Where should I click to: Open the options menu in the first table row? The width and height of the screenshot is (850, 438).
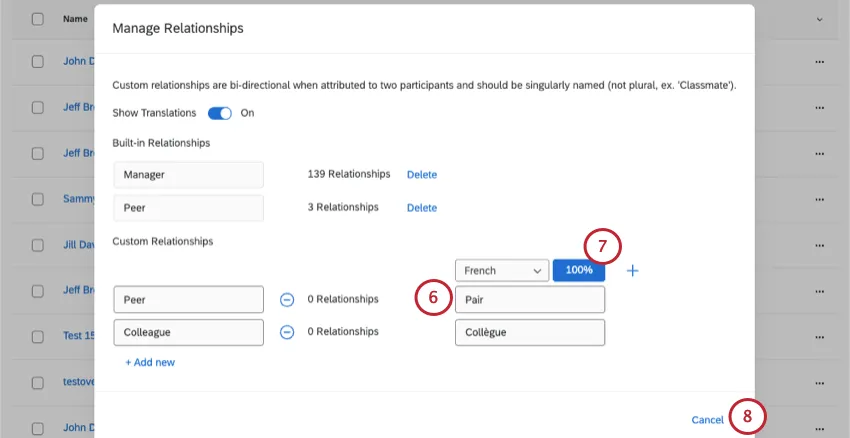820,61
